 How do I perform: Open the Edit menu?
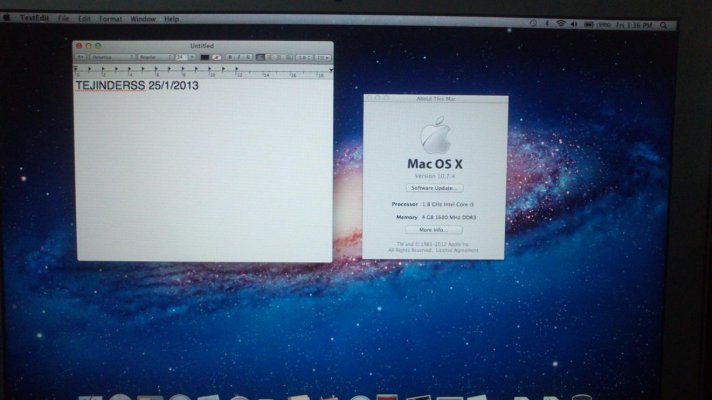tap(84, 19)
